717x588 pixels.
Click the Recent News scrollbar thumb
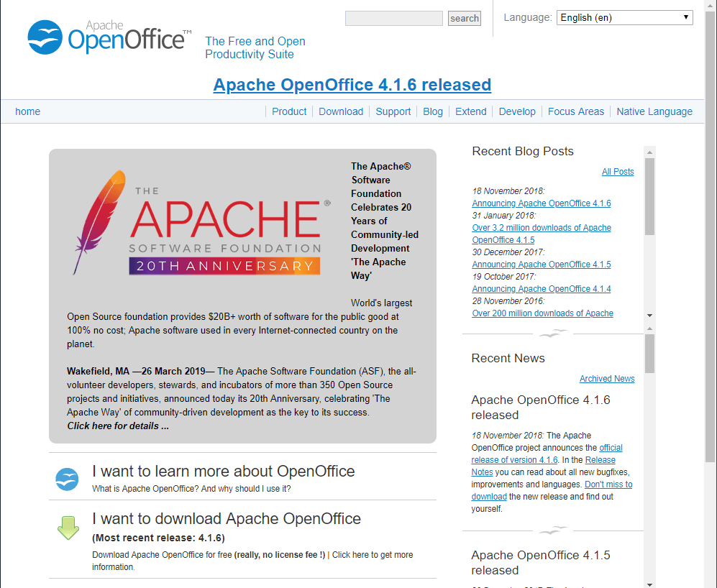tap(649, 354)
